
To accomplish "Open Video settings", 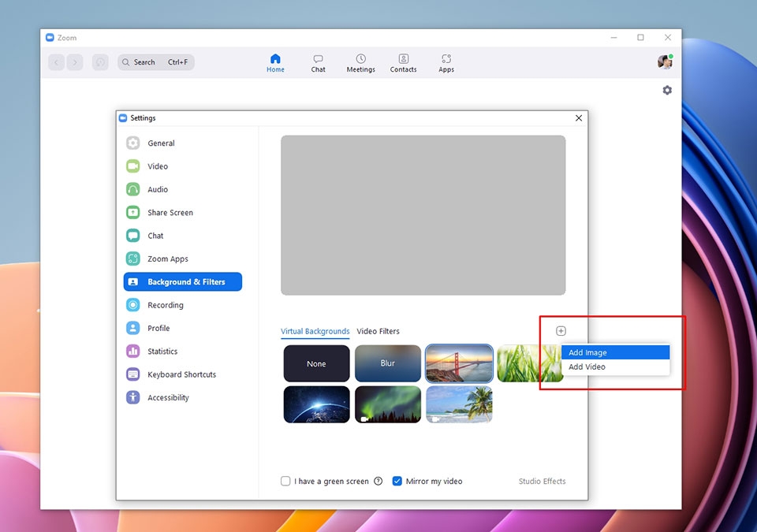I will [184, 166].
